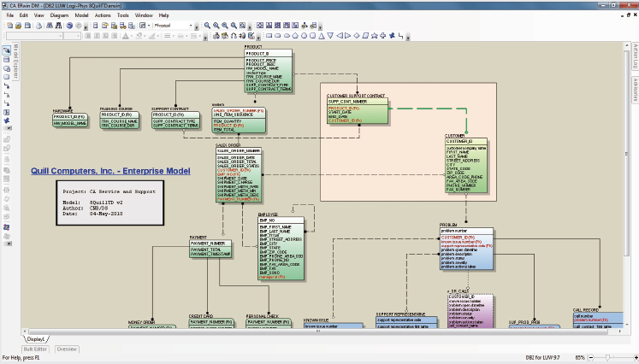Open the Diagram menu
Viewport: 639px width, 364px height.
click(x=59, y=15)
